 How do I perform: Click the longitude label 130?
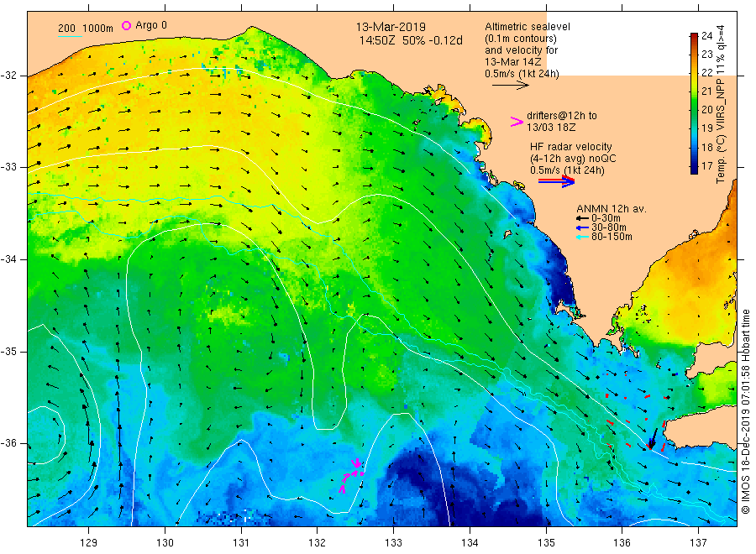point(165,543)
